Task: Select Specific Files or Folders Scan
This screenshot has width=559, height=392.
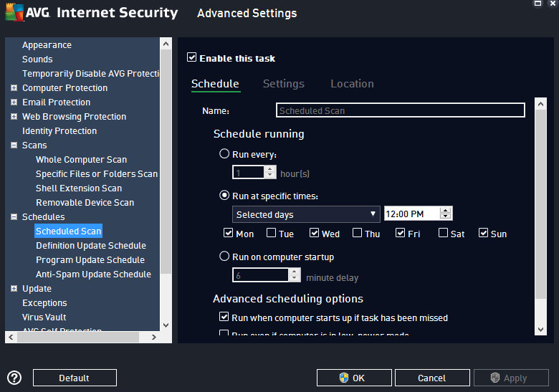Action: [97, 173]
